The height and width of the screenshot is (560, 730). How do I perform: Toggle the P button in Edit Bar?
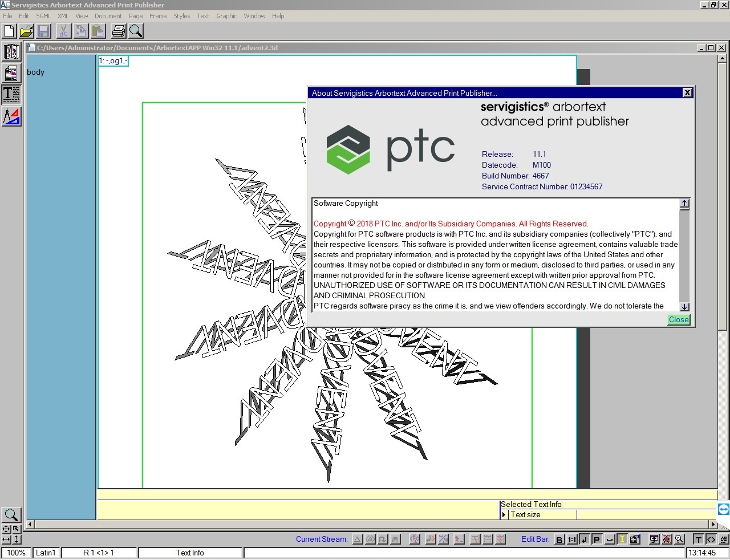point(597,539)
